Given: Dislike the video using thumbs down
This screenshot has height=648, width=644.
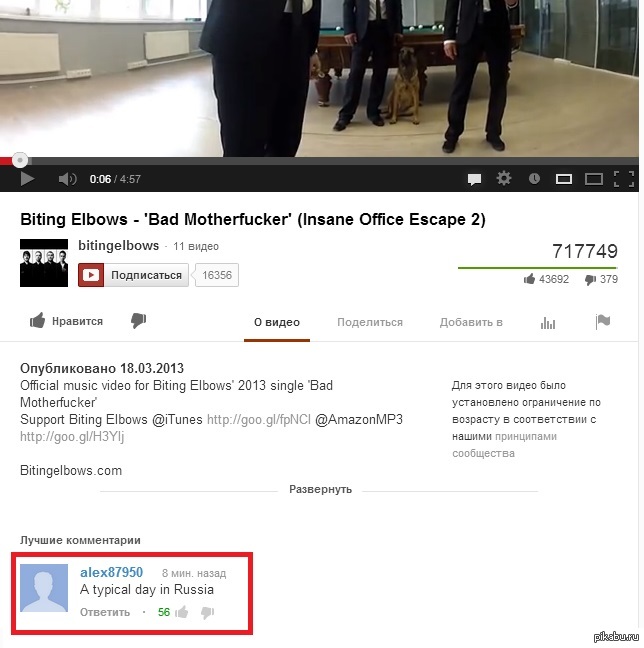Looking at the screenshot, I should pos(138,321).
